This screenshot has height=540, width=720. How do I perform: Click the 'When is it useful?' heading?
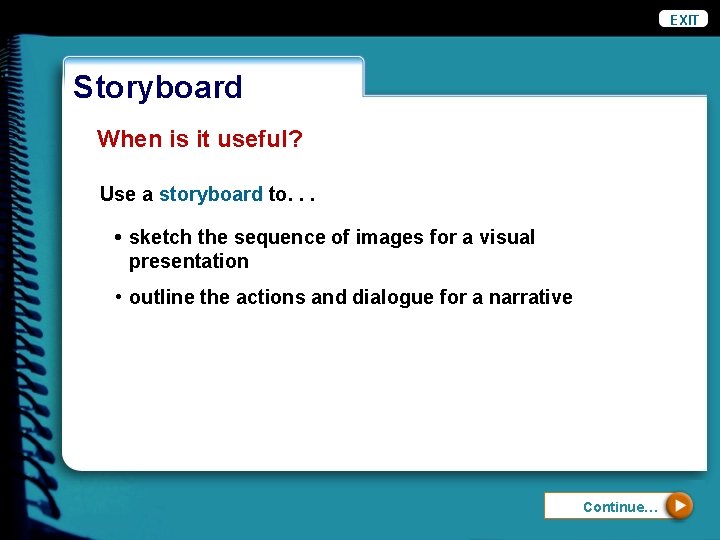[200, 138]
